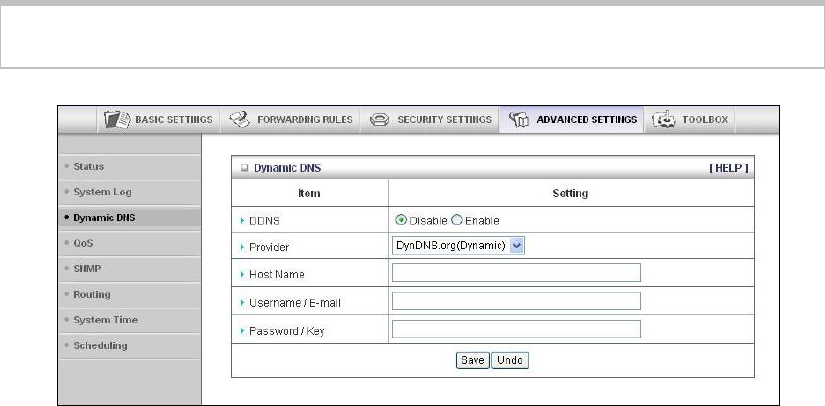Open Routing in the sidebar
The height and width of the screenshot is (406, 825).
(92, 294)
